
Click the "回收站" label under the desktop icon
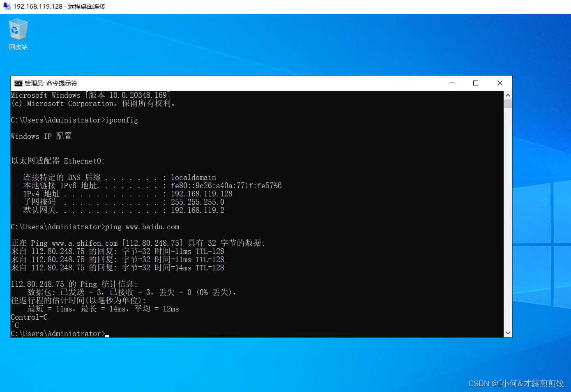pos(18,47)
